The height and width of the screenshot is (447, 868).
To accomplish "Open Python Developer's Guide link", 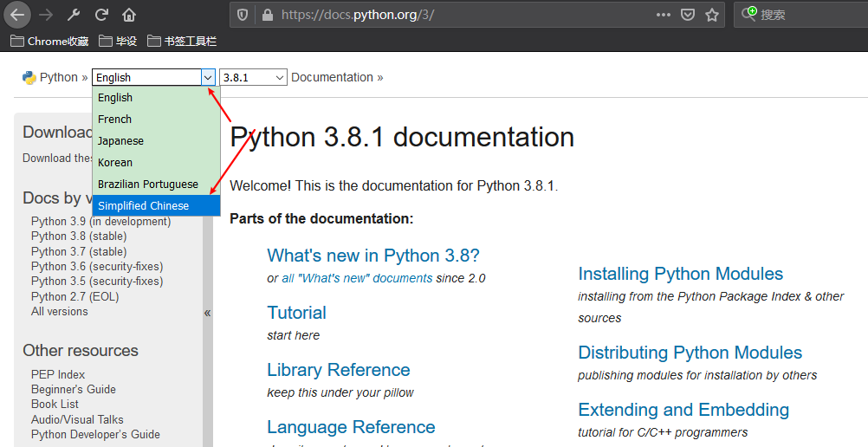I will tap(95, 435).
